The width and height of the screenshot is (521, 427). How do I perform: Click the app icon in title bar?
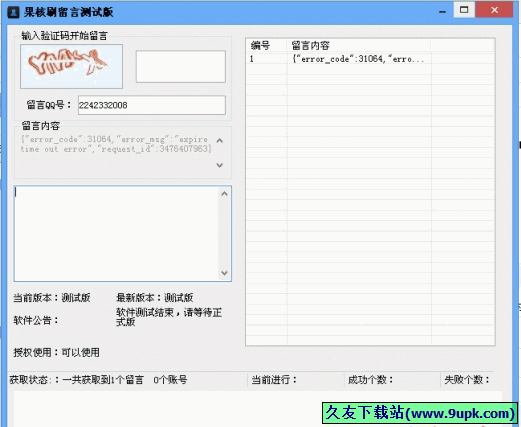coord(13,12)
